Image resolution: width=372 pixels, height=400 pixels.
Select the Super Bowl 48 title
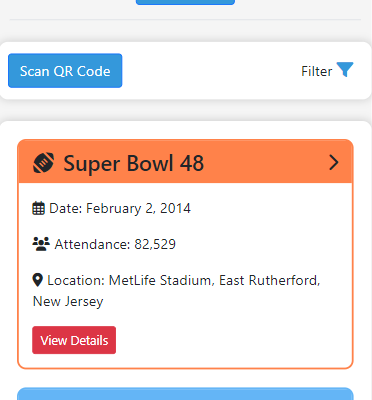[133, 163]
